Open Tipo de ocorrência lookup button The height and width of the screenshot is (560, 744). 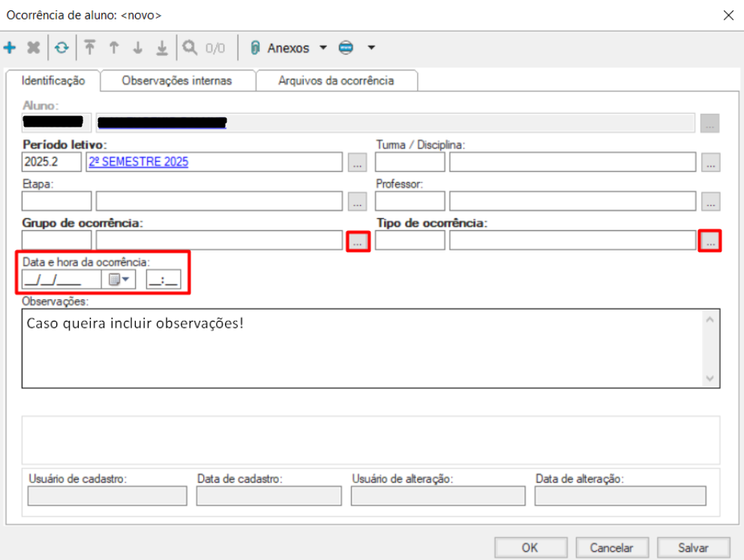point(709,241)
